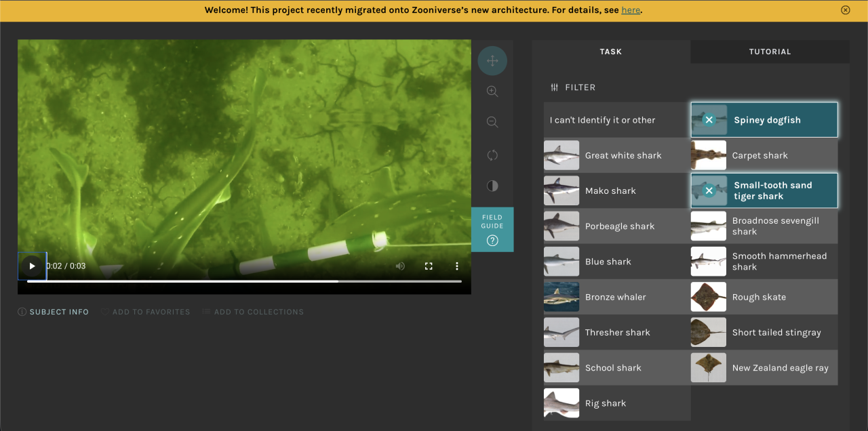
Task: Open video more options menu
Action: click(457, 266)
